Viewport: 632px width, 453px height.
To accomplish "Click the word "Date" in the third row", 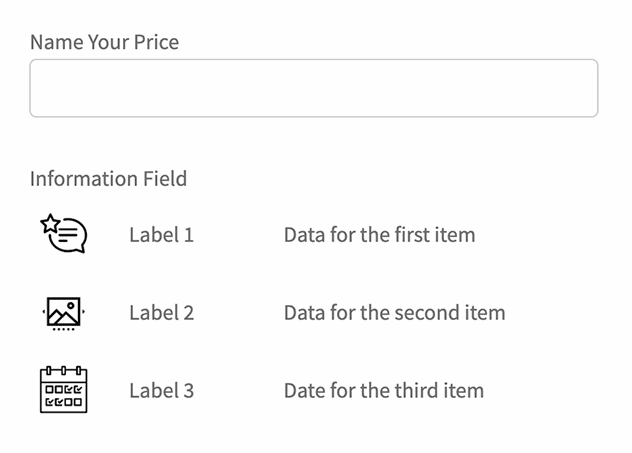I will 304,390.
